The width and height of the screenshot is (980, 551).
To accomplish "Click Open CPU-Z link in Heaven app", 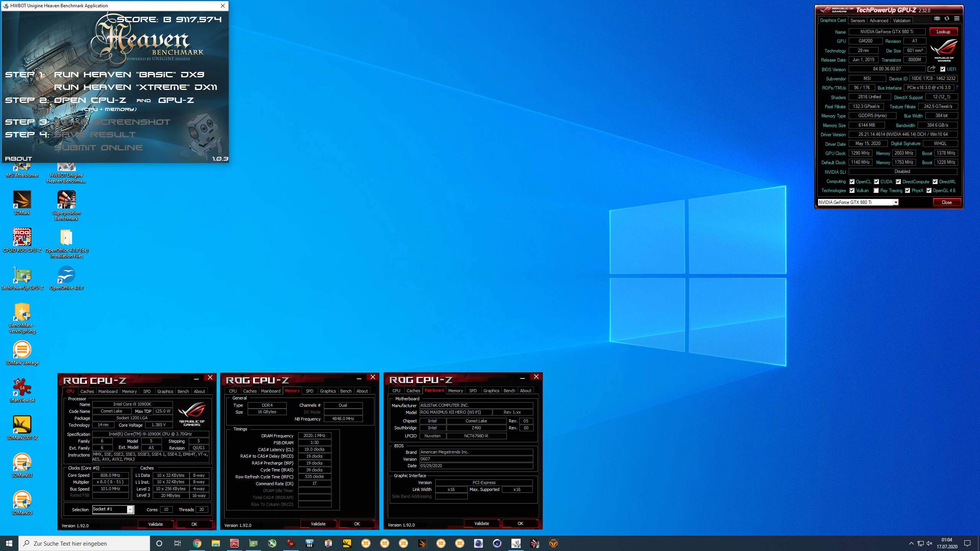I will [90, 100].
